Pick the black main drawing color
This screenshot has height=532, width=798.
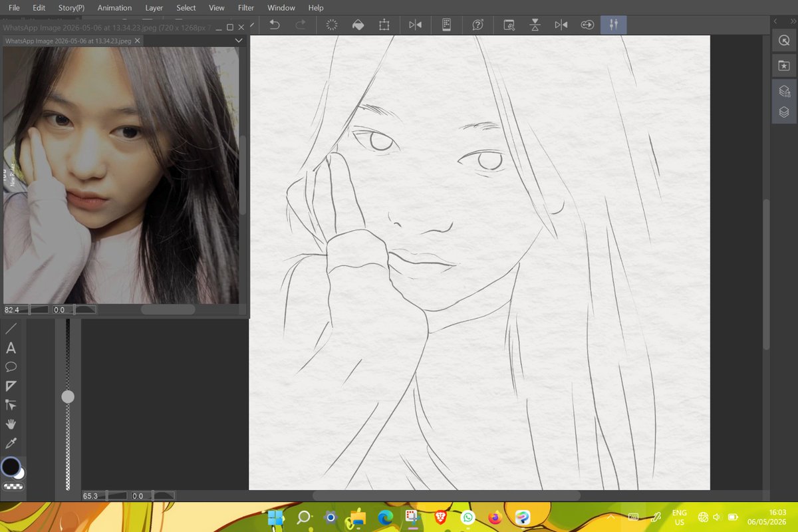[10, 466]
